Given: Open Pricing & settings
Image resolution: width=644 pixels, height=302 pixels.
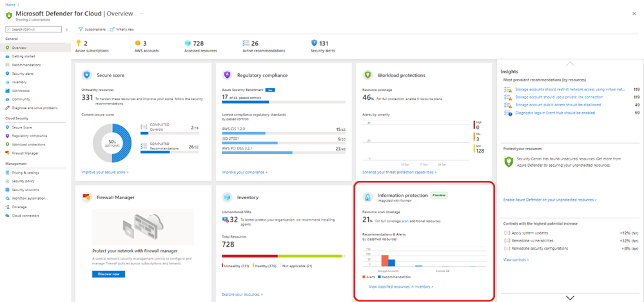Looking at the screenshot, I should pyautogui.click(x=26, y=173).
